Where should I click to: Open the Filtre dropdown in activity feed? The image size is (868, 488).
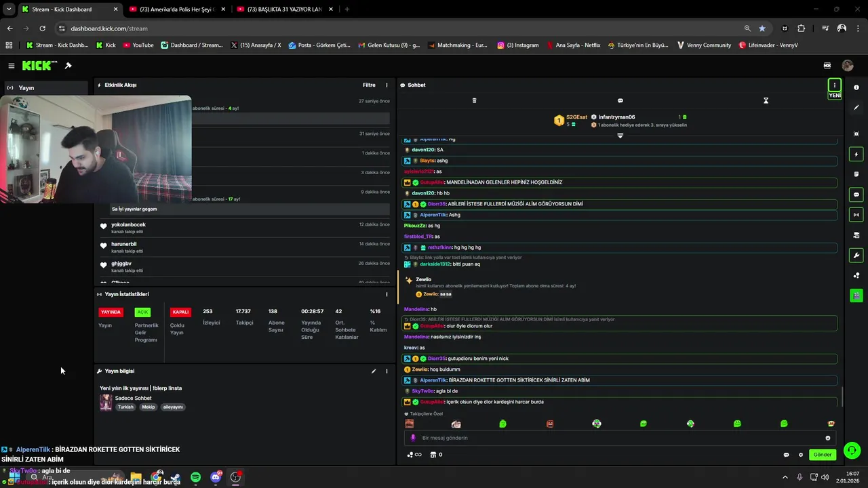coord(369,85)
